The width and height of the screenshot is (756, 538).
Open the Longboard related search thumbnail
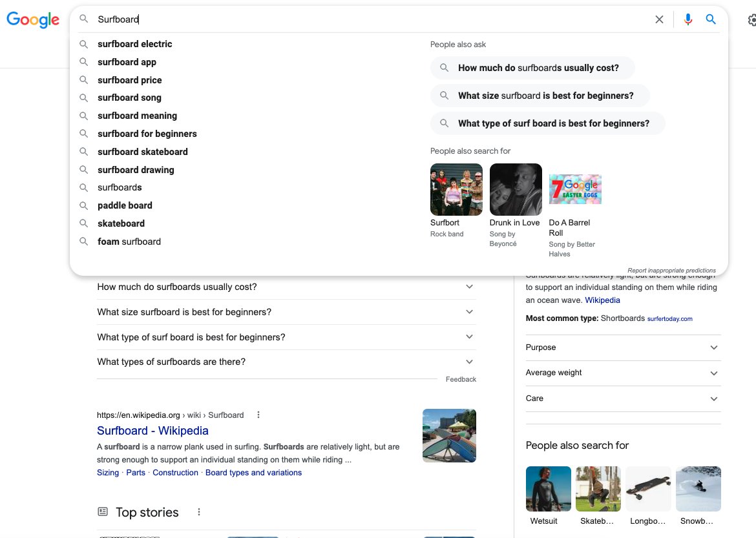tap(649, 489)
